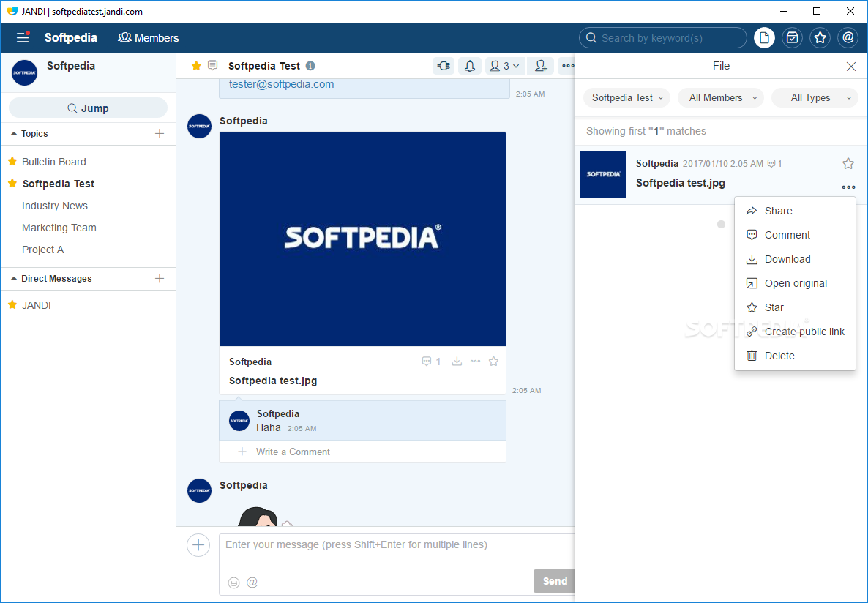Click the comment count icon on the file card
Image resolution: width=868 pixels, height=603 pixels.
(431, 362)
